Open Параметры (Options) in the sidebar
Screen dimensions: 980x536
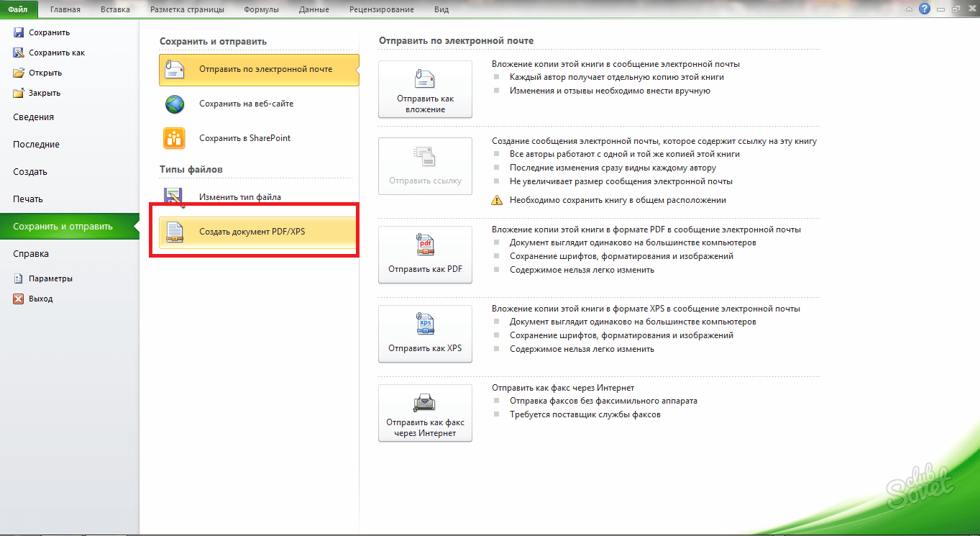50,278
